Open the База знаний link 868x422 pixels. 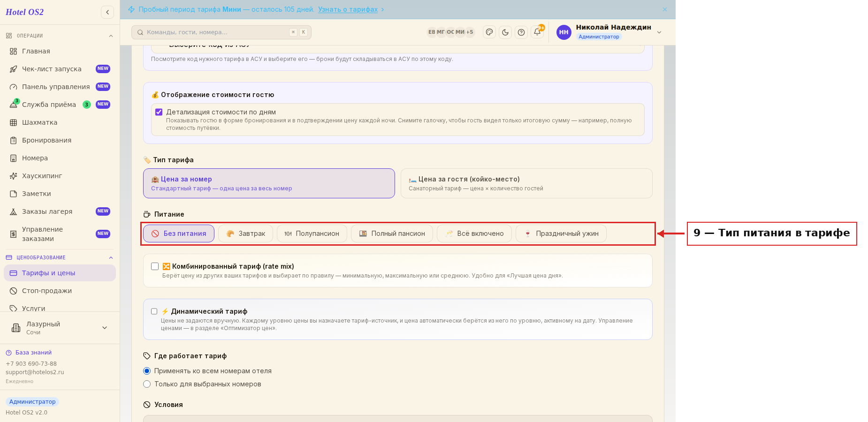(33, 353)
